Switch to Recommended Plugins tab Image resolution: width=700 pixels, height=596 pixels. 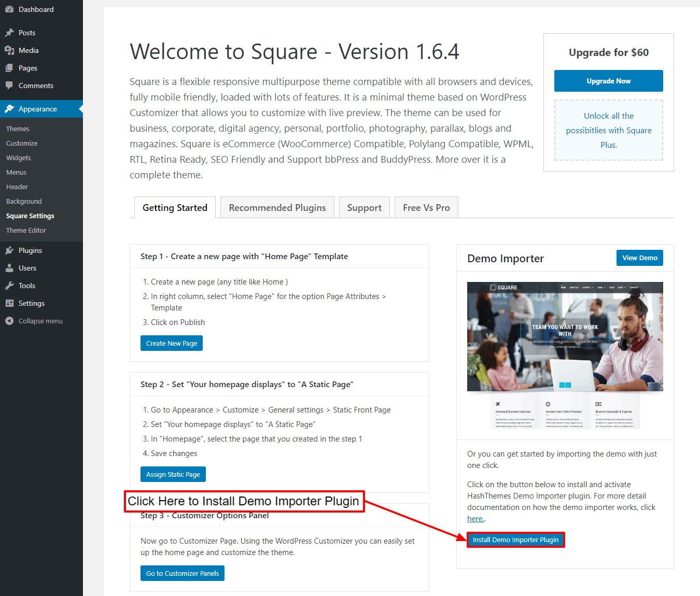(277, 207)
